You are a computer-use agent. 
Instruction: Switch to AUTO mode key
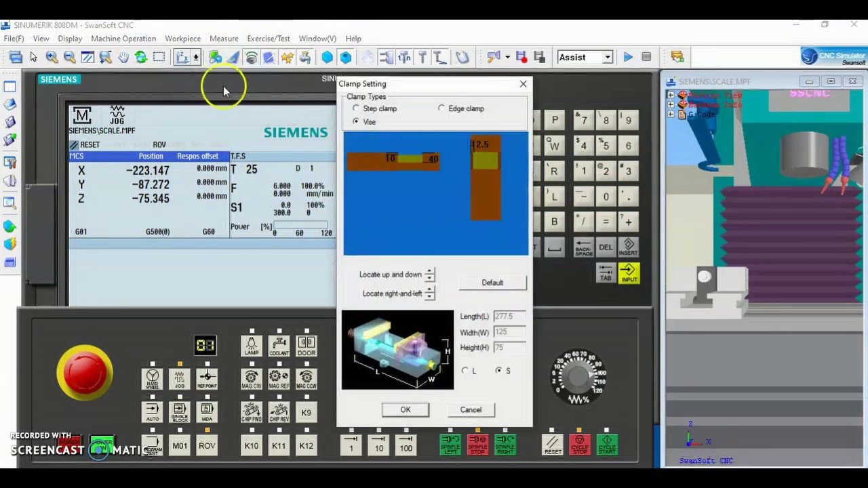tap(152, 412)
